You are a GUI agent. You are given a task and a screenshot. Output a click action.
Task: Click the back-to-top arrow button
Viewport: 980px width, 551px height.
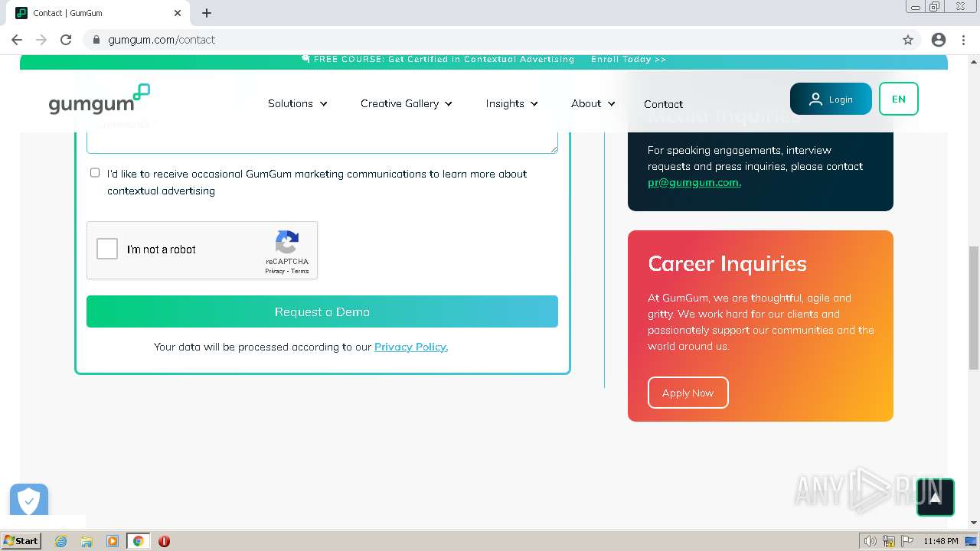(935, 497)
